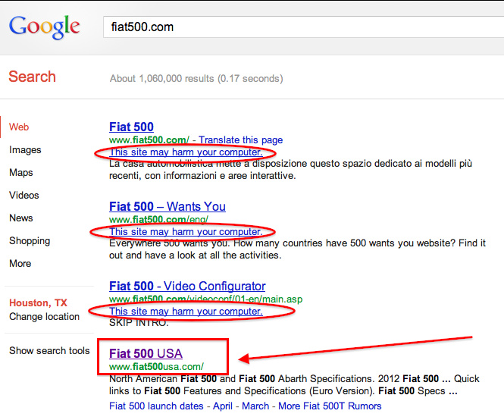Click the Google logo
This screenshot has width=504, height=420.
click(45, 27)
